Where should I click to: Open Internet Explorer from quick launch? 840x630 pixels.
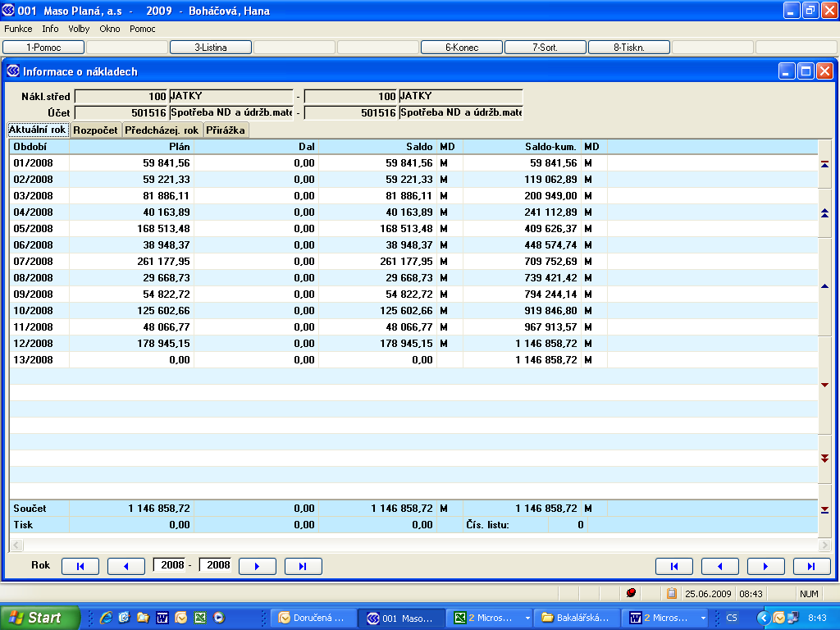(x=106, y=618)
